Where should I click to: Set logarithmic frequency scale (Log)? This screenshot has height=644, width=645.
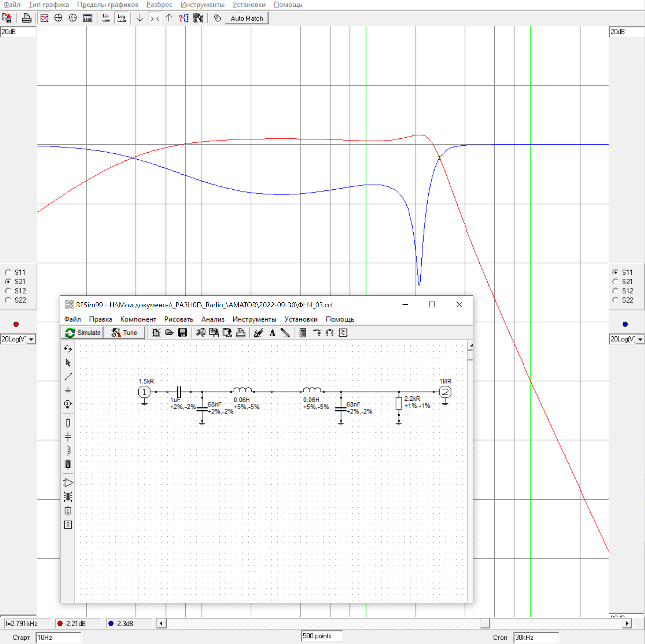point(121,18)
